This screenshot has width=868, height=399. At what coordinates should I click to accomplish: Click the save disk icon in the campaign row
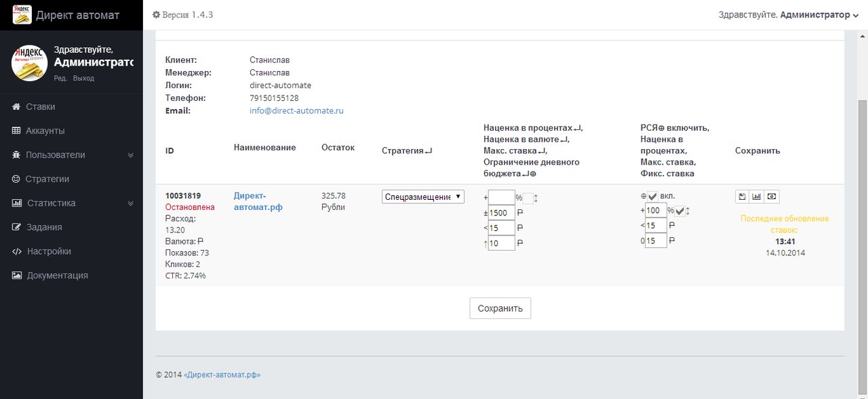[743, 196]
